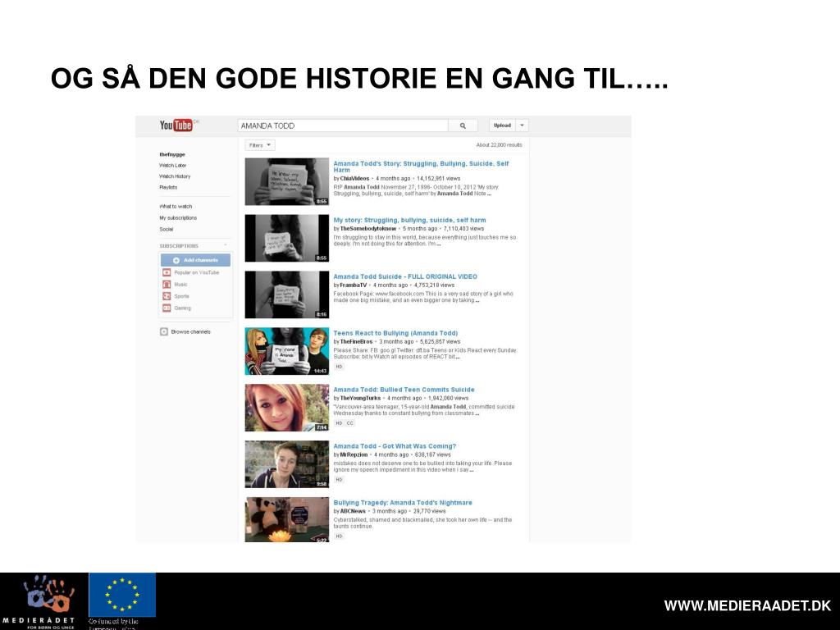Open the dropdown arrow beside Upload
Image resolution: width=840 pixels, height=630 pixels.
coord(523,126)
